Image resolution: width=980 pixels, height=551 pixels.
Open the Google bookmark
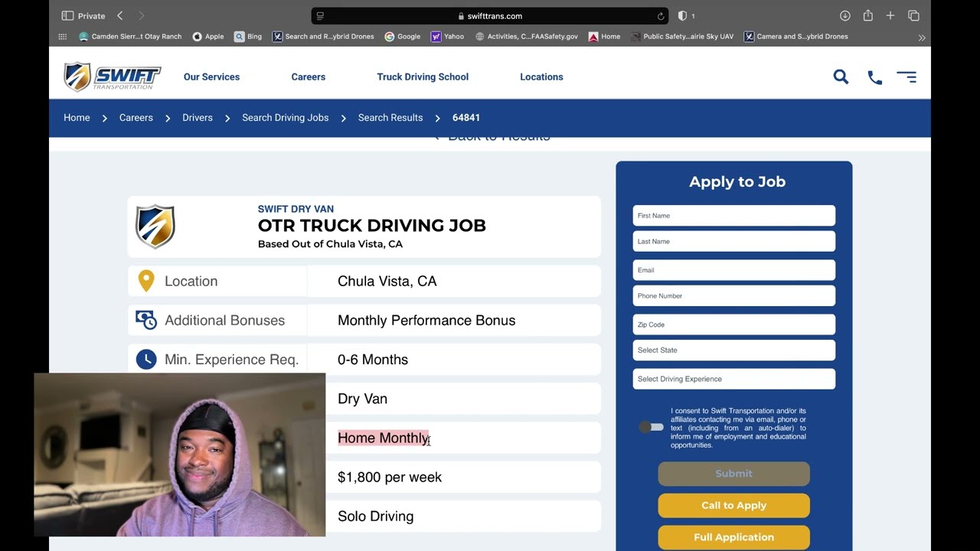(402, 37)
